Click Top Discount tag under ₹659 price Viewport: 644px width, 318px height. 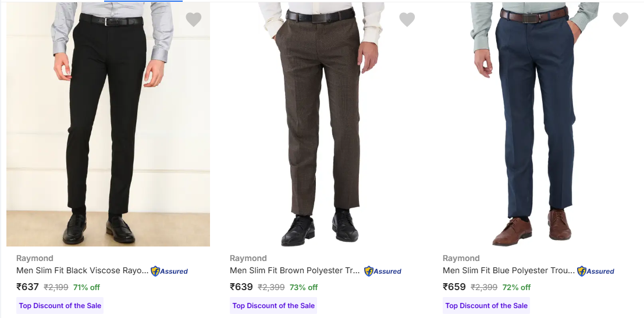(x=486, y=305)
